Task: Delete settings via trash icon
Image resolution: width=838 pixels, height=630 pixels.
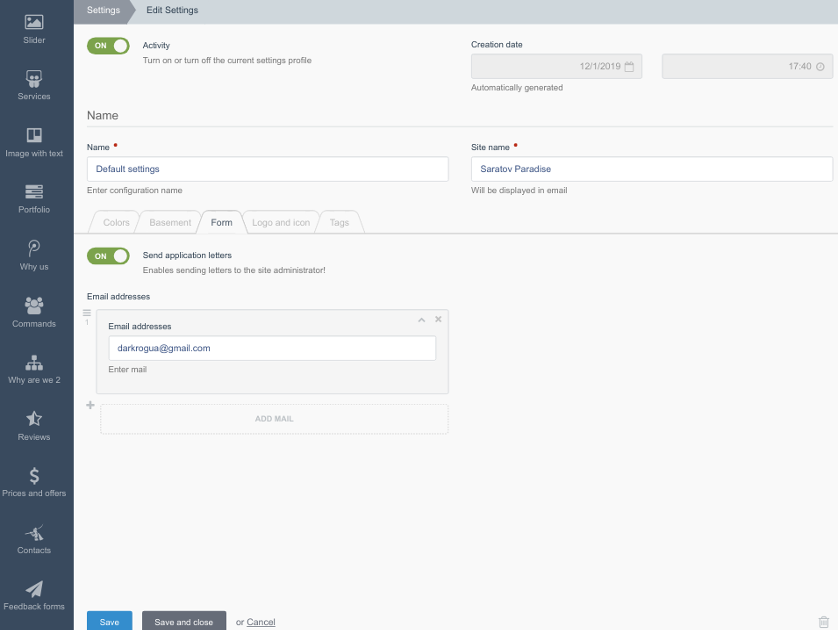Action: pos(824,622)
